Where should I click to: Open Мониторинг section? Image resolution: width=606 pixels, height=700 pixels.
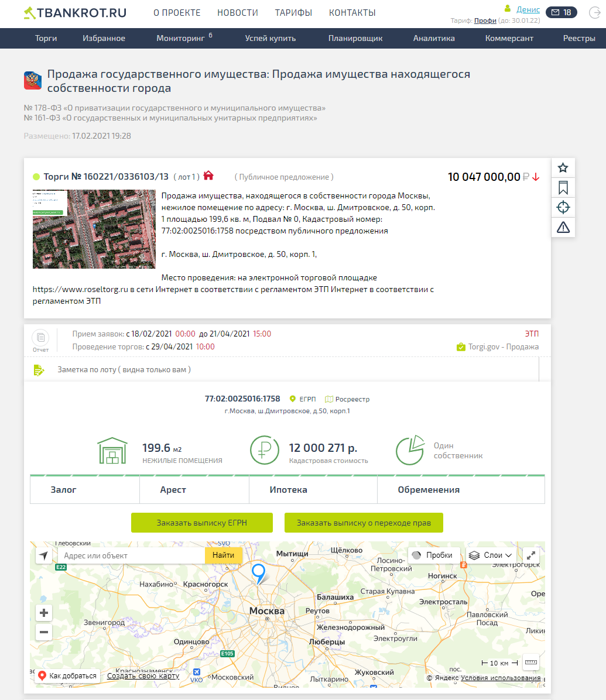(x=180, y=39)
